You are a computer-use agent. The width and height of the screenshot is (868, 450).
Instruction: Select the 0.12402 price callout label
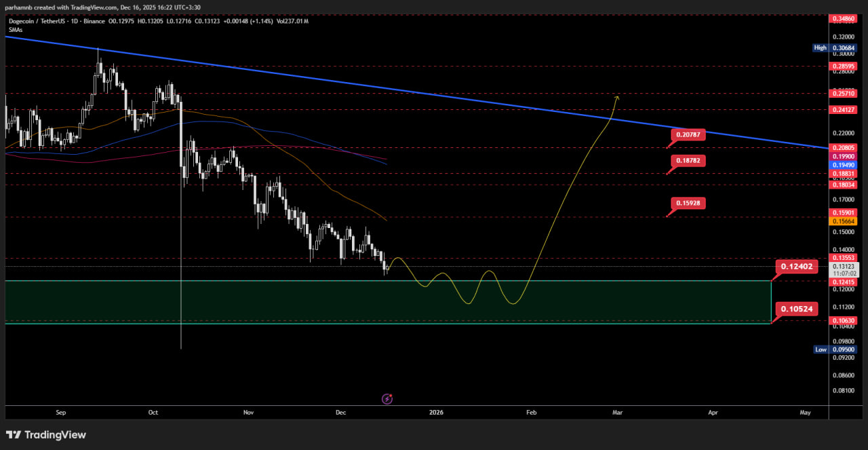(797, 267)
